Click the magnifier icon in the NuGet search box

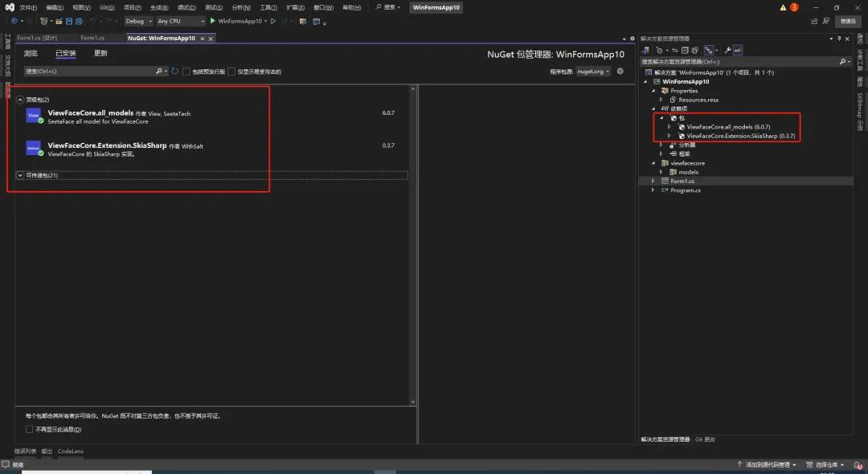[159, 72]
